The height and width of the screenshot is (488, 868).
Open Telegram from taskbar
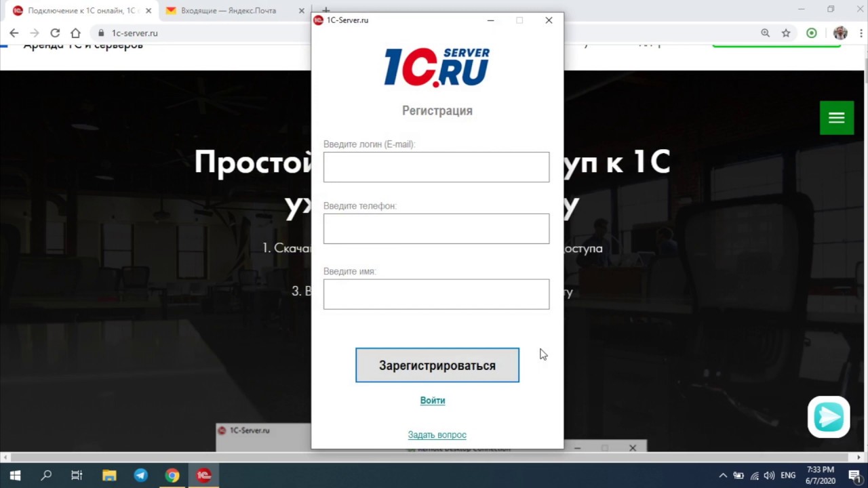pyautogui.click(x=140, y=476)
